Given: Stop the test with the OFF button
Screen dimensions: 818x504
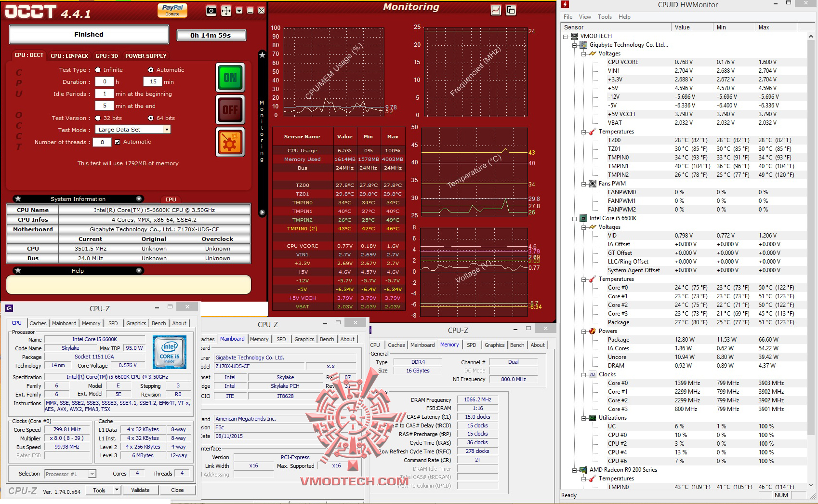Looking at the screenshot, I should click(230, 110).
